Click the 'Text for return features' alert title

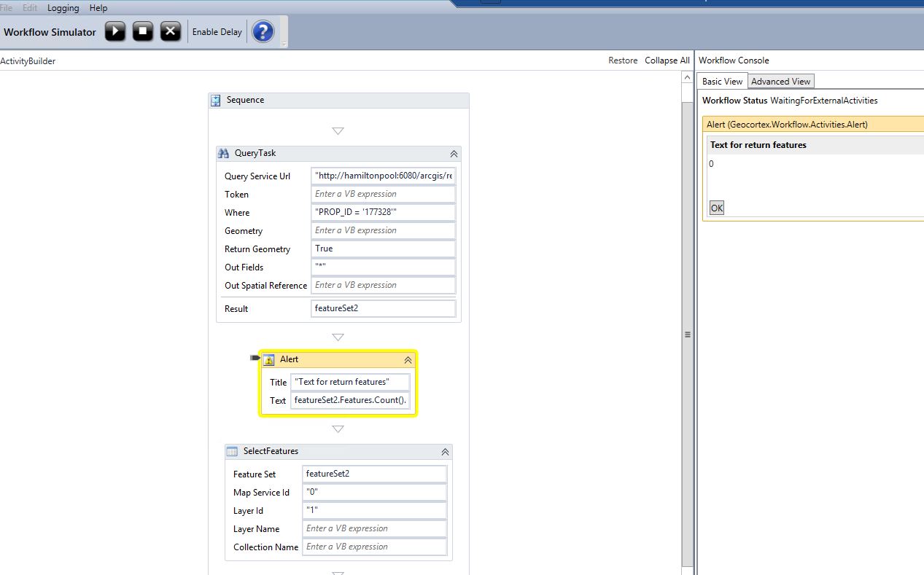(758, 145)
